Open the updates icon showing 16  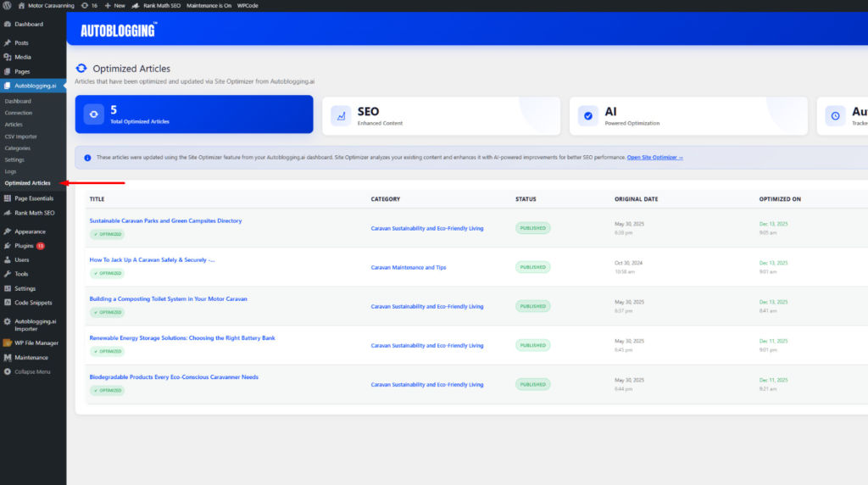click(84, 5)
